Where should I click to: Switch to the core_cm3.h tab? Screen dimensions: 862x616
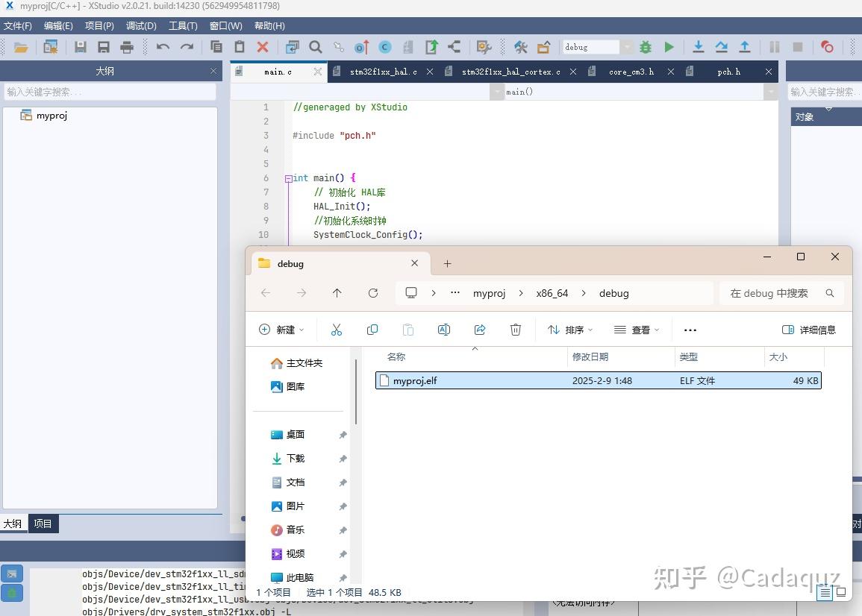(x=631, y=72)
